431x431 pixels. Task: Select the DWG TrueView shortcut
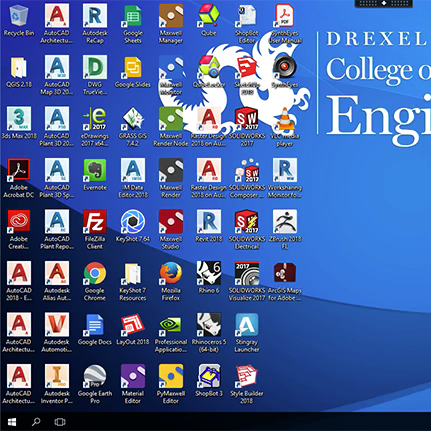pyautogui.click(x=95, y=67)
